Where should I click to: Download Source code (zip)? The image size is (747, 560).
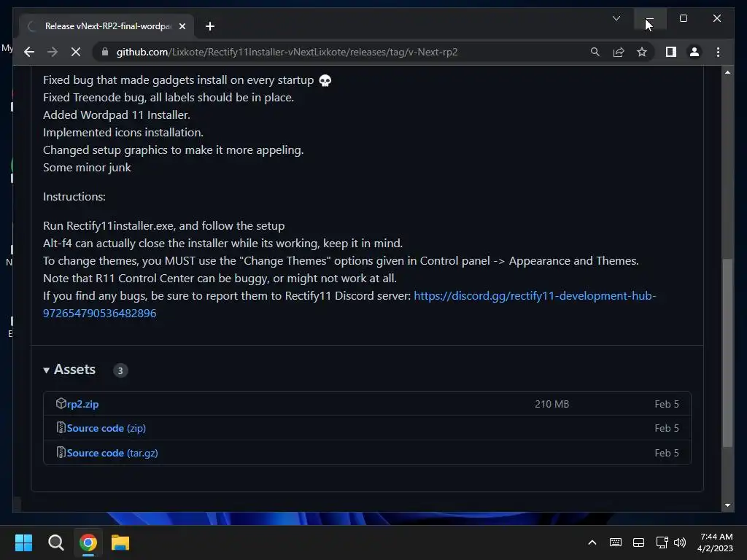tap(107, 428)
